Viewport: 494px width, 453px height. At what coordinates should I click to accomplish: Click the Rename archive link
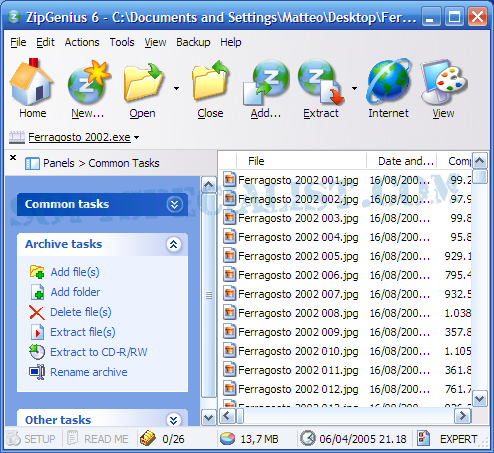[x=89, y=372]
